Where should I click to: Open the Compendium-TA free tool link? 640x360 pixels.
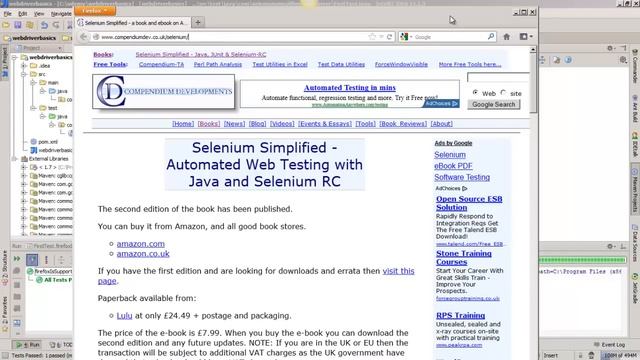point(161,64)
